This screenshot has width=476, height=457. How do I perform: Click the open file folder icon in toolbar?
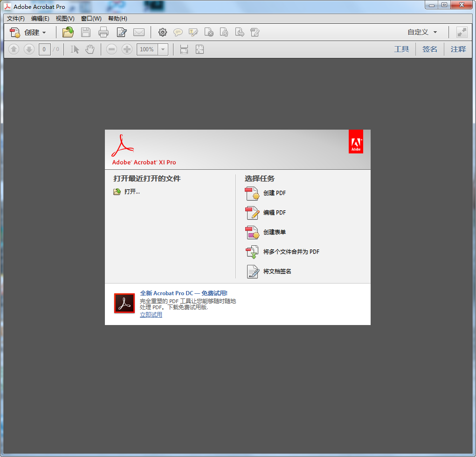point(68,32)
